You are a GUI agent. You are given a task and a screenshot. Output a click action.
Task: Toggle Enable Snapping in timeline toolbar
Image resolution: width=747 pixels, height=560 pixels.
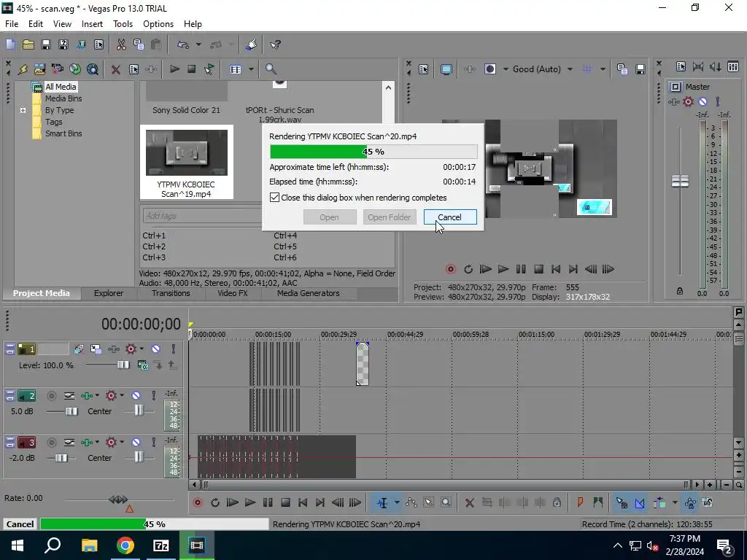622,502
